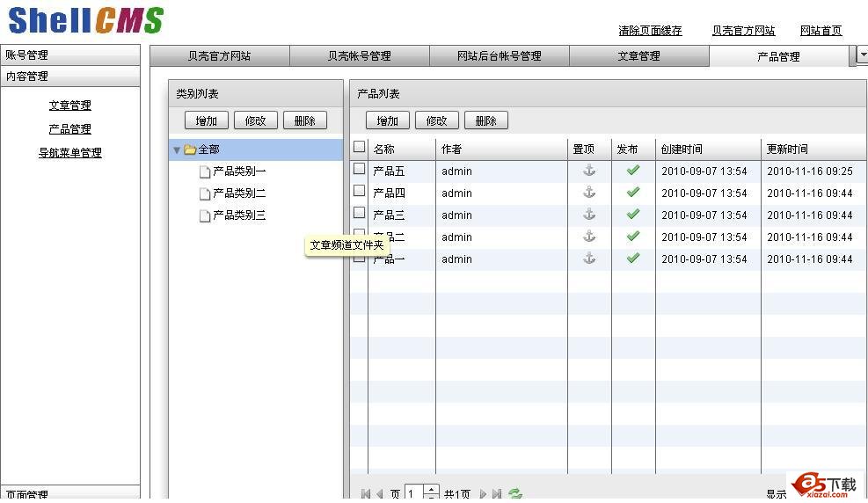This screenshot has height=503, width=868.
Task: Click the anchor pin icon for 产品五
Action: pyautogui.click(x=589, y=171)
